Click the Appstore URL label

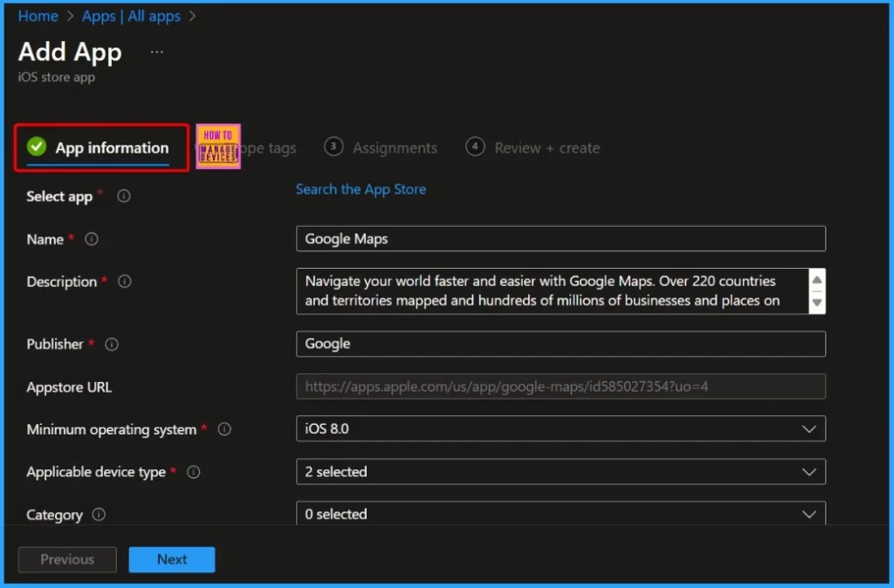(69, 386)
